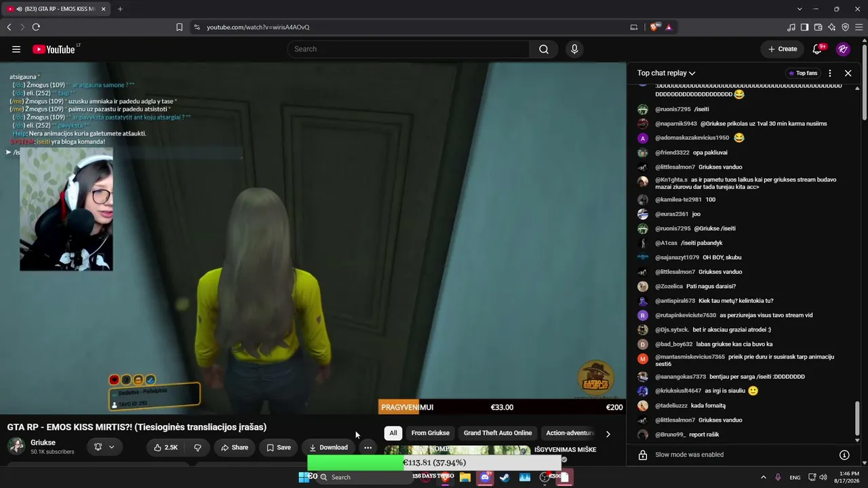The width and height of the screenshot is (868, 488).
Task: Like the video with thumbs up
Action: click(x=165, y=447)
